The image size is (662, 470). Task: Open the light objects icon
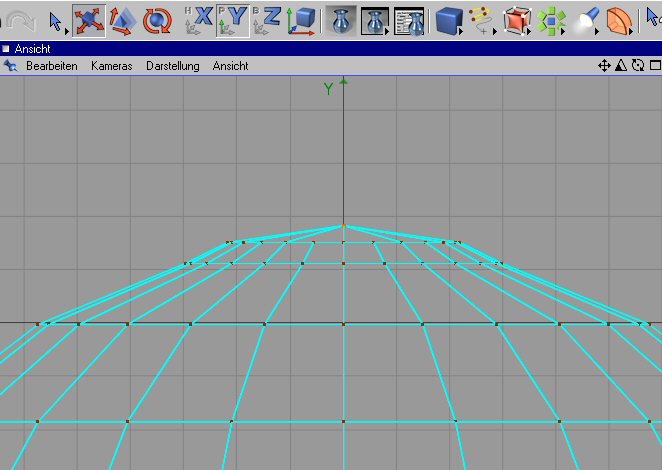pyautogui.click(x=588, y=19)
